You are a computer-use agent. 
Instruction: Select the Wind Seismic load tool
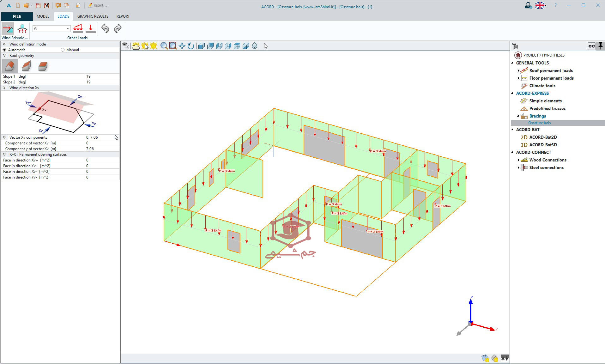(x=8, y=29)
